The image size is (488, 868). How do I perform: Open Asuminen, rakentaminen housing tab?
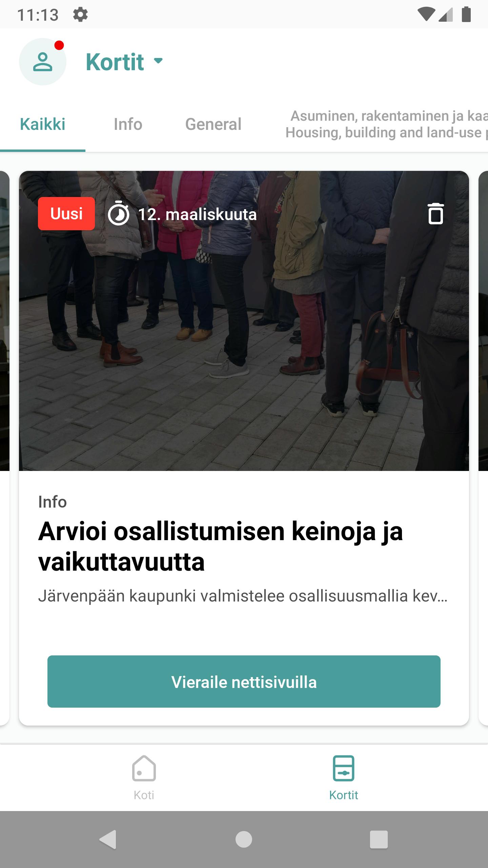(x=386, y=124)
